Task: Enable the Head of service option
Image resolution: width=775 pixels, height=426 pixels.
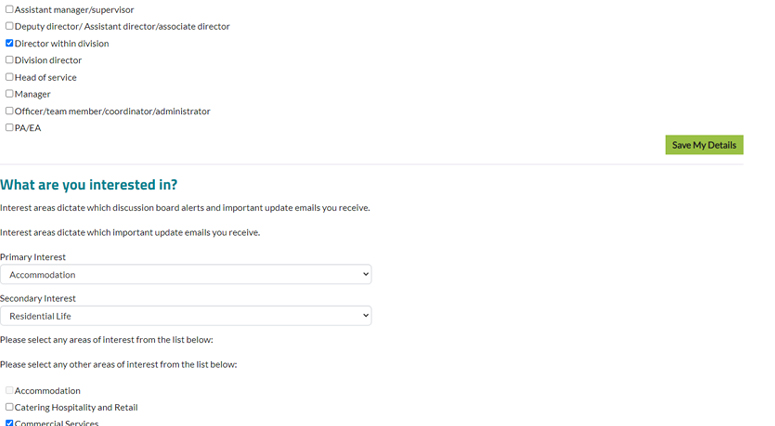Action: tap(9, 77)
